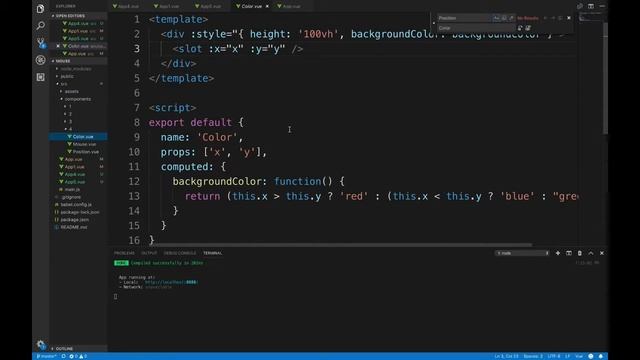
Task: Open Position.vue in the file tree
Action: [86, 152]
